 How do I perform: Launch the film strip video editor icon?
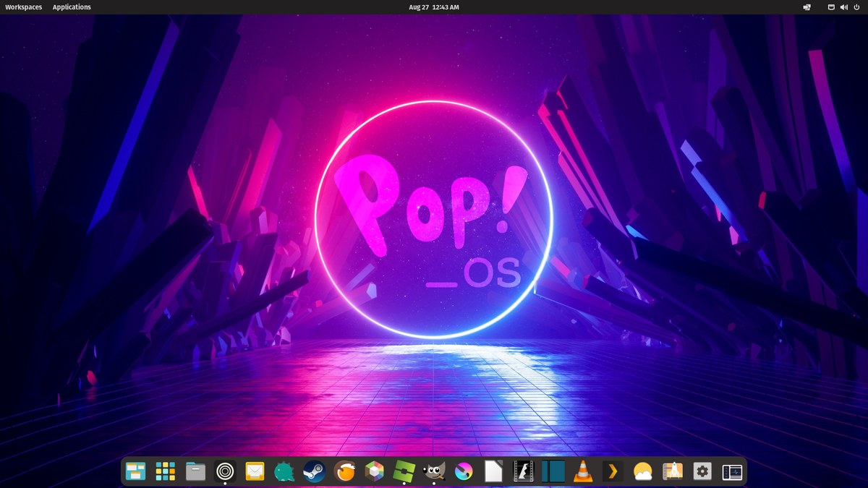tap(523, 472)
